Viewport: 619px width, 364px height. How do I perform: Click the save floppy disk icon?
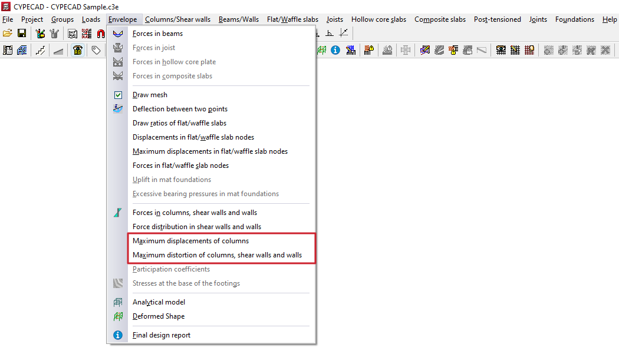[22, 34]
